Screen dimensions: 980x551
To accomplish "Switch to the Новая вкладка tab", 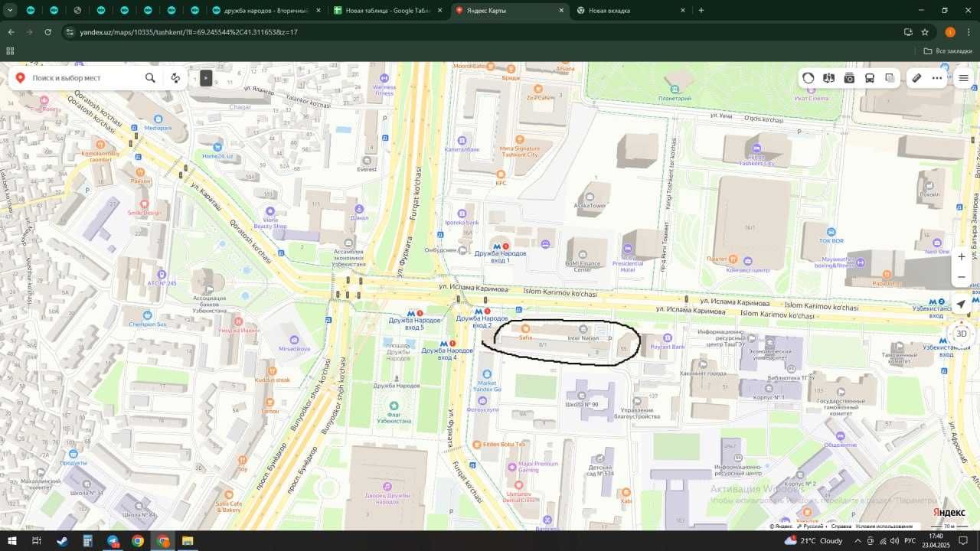I will [x=631, y=11].
